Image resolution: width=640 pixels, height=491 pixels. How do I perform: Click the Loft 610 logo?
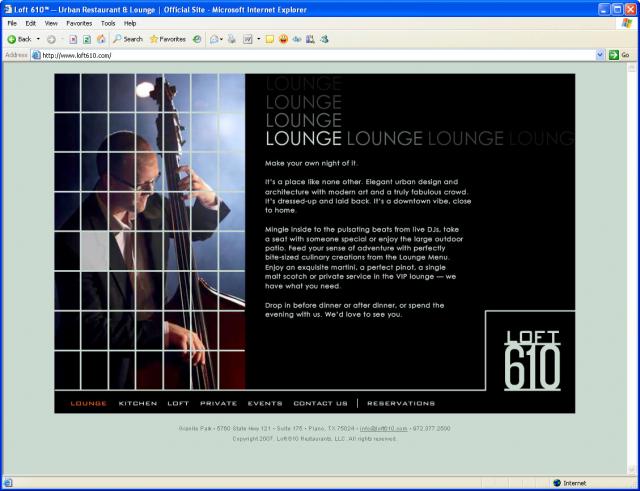pos(531,359)
